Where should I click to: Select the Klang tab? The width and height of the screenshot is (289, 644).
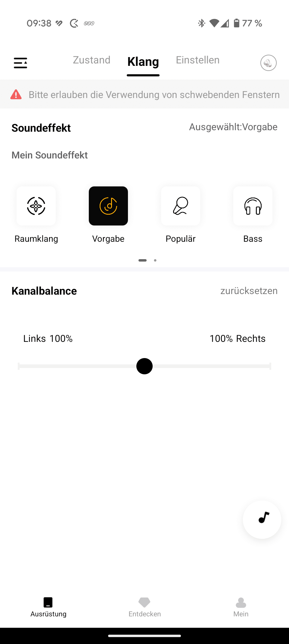(143, 62)
